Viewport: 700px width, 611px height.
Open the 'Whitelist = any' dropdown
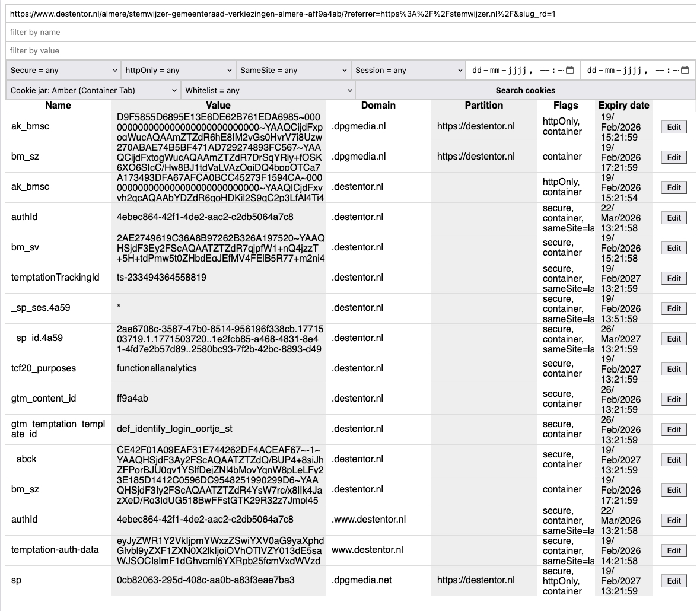pyautogui.click(x=268, y=90)
